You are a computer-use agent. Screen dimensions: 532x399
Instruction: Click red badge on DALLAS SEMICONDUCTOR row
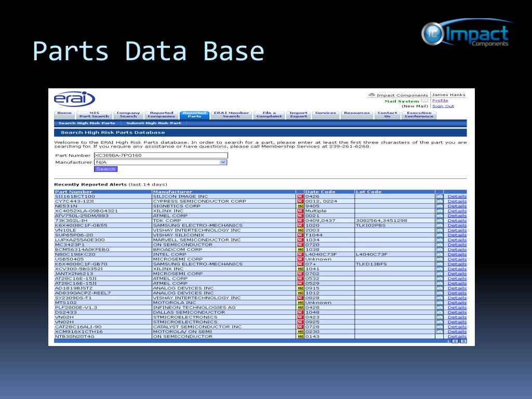click(x=300, y=312)
